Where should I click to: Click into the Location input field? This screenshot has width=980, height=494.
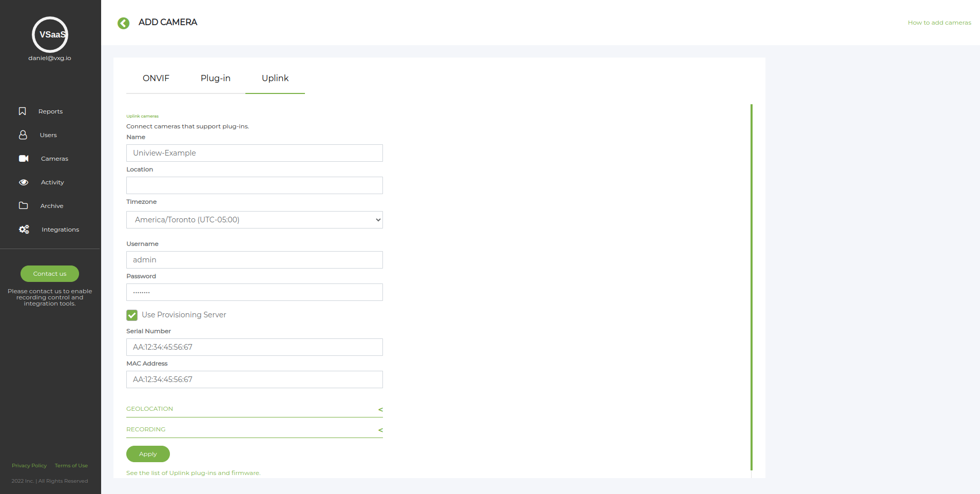pyautogui.click(x=254, y=185)
